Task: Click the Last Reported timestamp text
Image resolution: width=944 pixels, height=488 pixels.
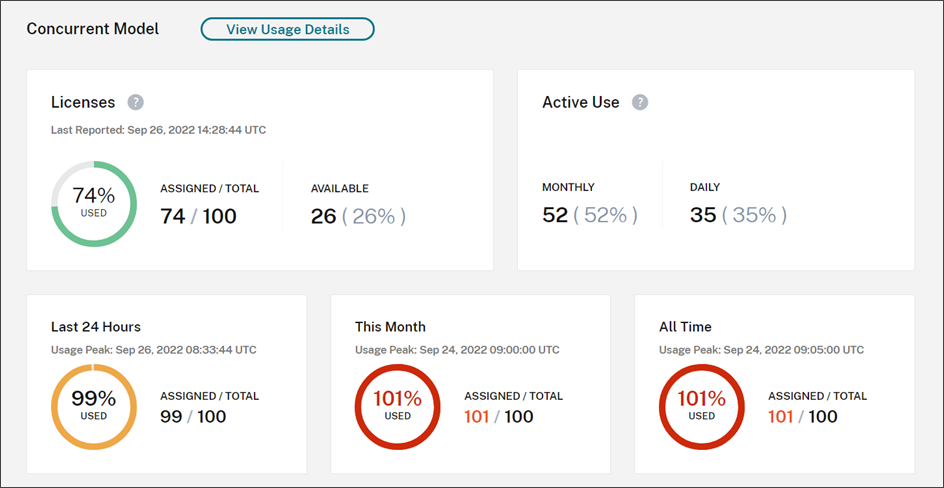Action: coord(158,130)
